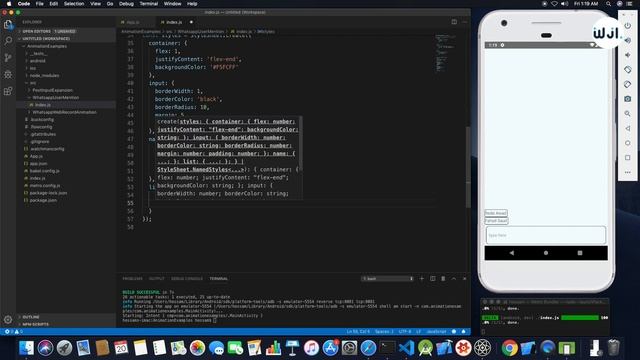Tap Android back button in phone navbar
640x360 pixels.
[512, 253]
